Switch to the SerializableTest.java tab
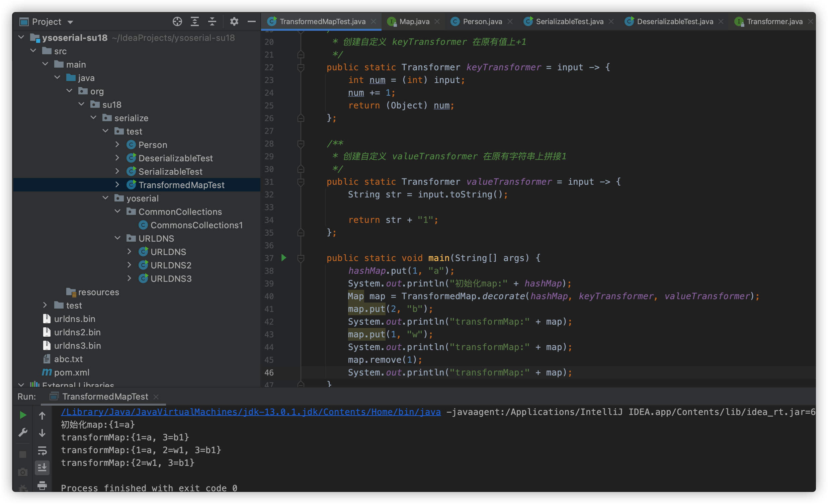Screen dimensions: 828x504 [569, 21]
